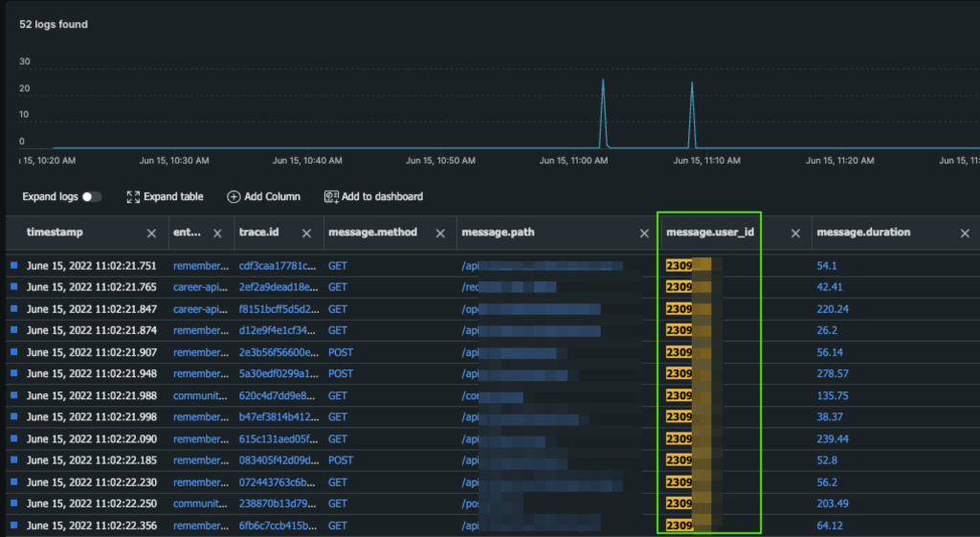Open trace 2ef2a9dead18e...

(x=278, y=287)
